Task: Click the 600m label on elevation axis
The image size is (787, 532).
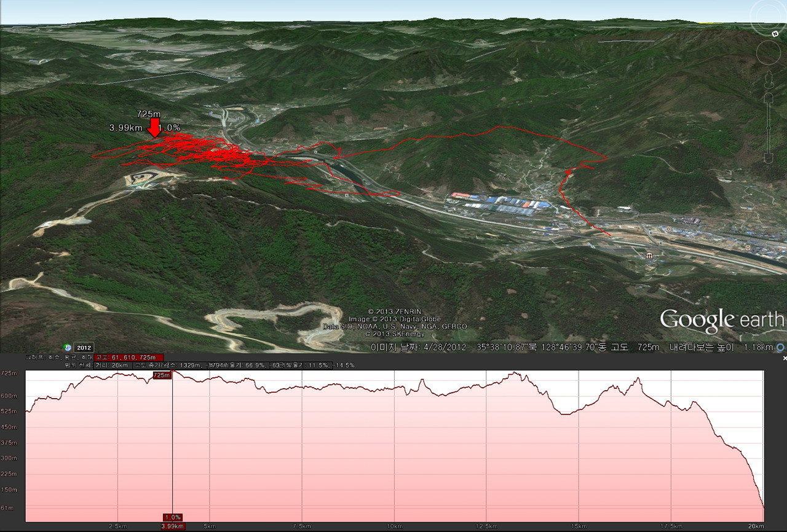Action: tap(9, 396)
